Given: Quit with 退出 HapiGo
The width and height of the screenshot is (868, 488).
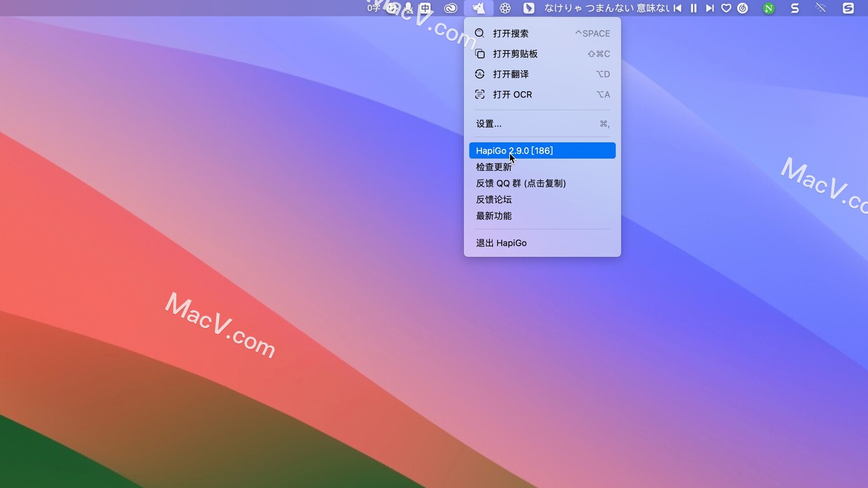Looking at the screenshot, I should coord(542,243).
